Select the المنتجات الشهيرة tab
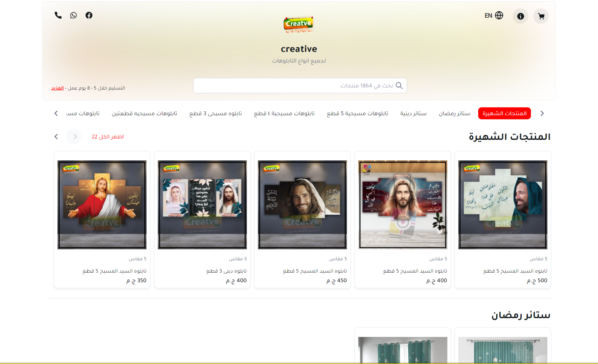Viewport: 598px width, 364px height. coord(504,113)
